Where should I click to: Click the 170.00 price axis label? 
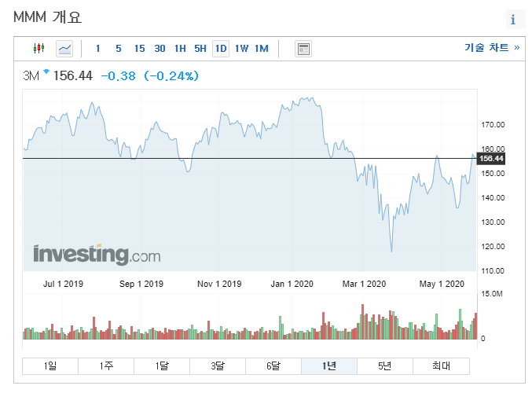493,125
